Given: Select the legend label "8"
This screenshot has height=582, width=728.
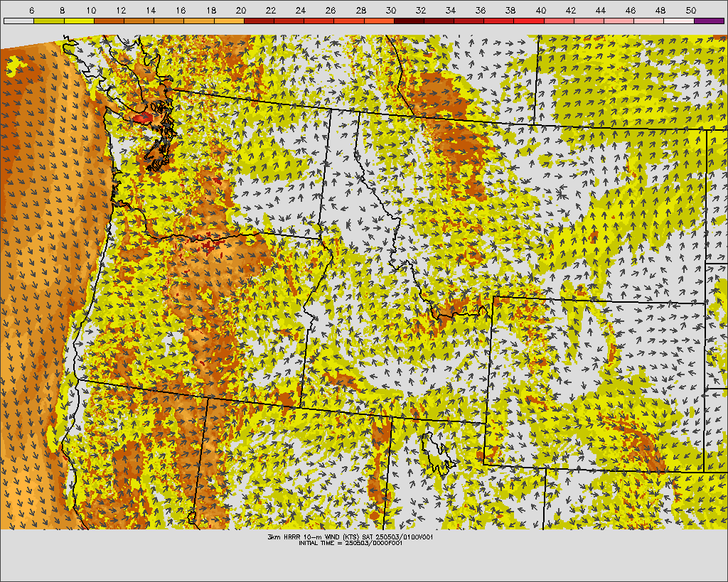Looking at the screenshot, I should (x=63, y=11).
